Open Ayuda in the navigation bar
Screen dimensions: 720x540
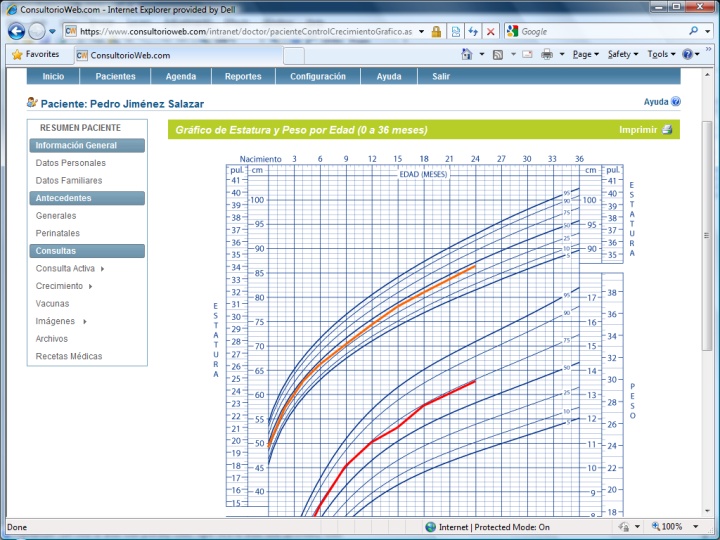(389, 76)
